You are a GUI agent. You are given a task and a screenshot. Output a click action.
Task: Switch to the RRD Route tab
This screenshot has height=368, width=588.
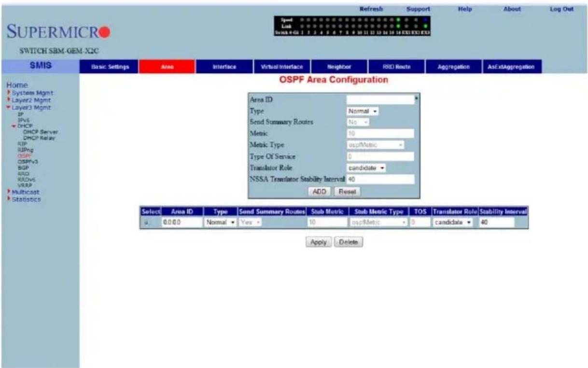coord(396,67)
